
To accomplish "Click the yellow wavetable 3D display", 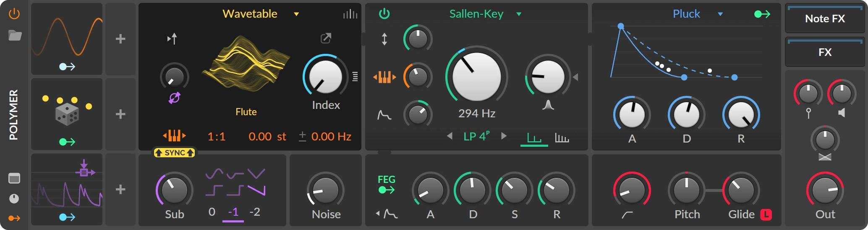I will pos(246,63).
